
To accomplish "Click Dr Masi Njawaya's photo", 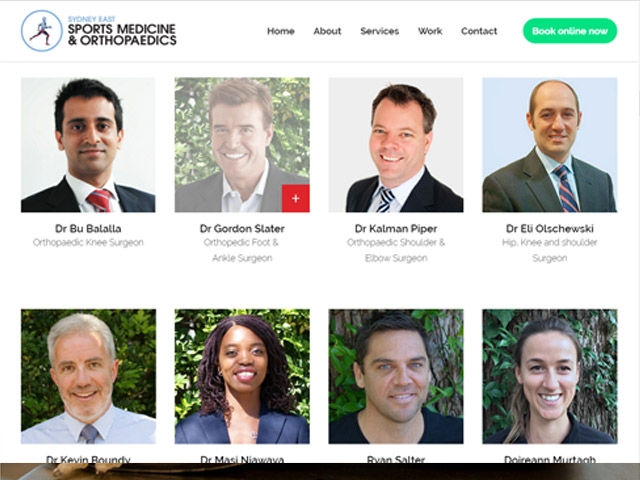I will pos(242,376).
